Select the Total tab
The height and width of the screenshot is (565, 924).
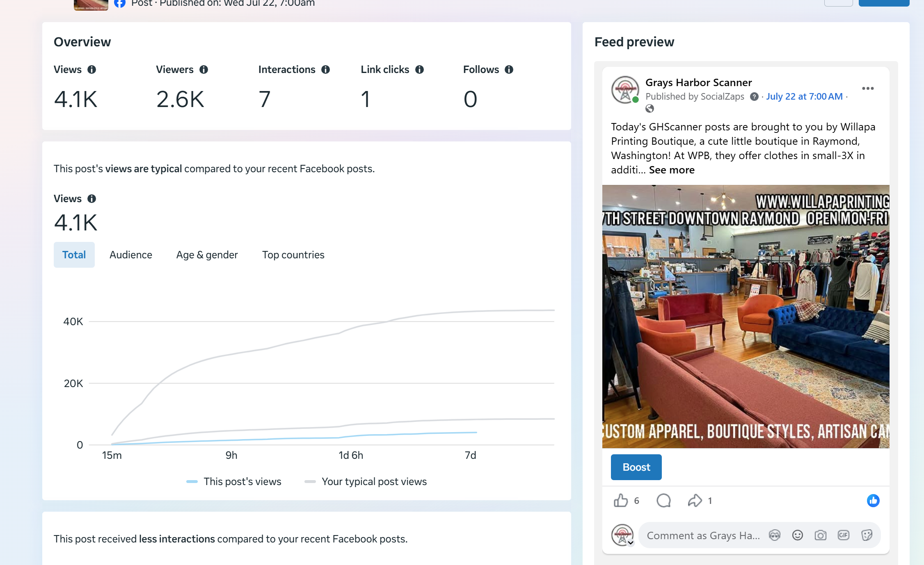[x=74, y=255]
